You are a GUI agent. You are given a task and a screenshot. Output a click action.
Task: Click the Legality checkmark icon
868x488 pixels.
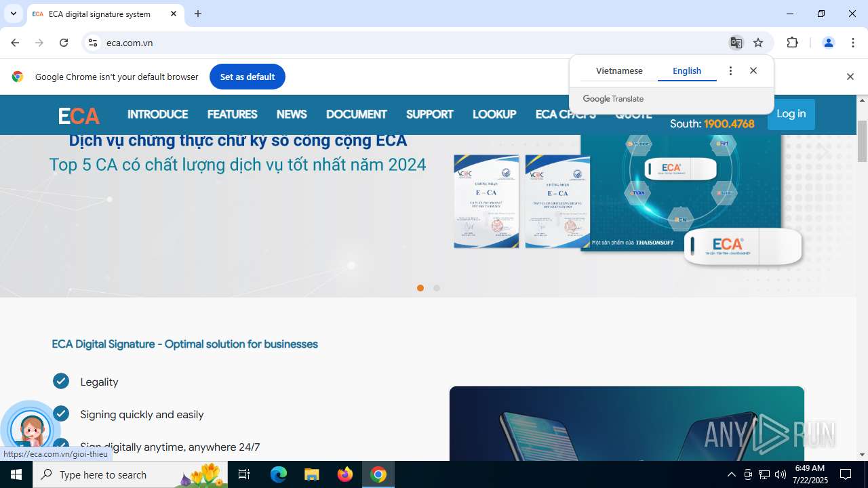61,381
